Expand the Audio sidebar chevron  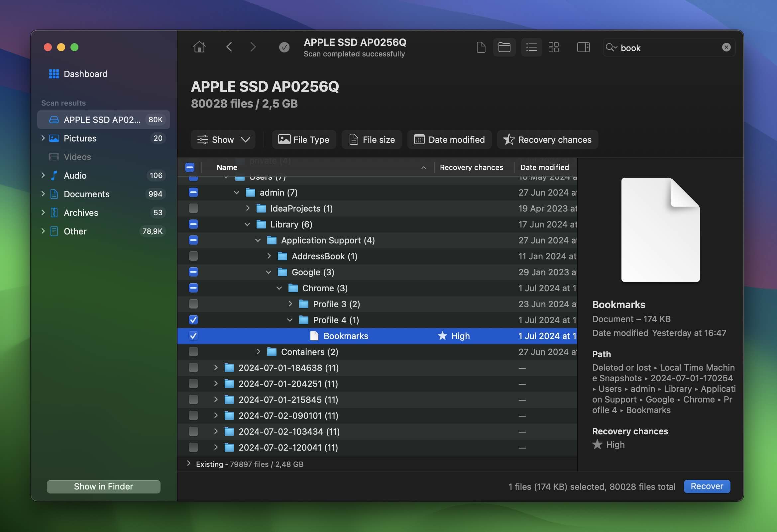pyautogui.click(x=43, y=175)
